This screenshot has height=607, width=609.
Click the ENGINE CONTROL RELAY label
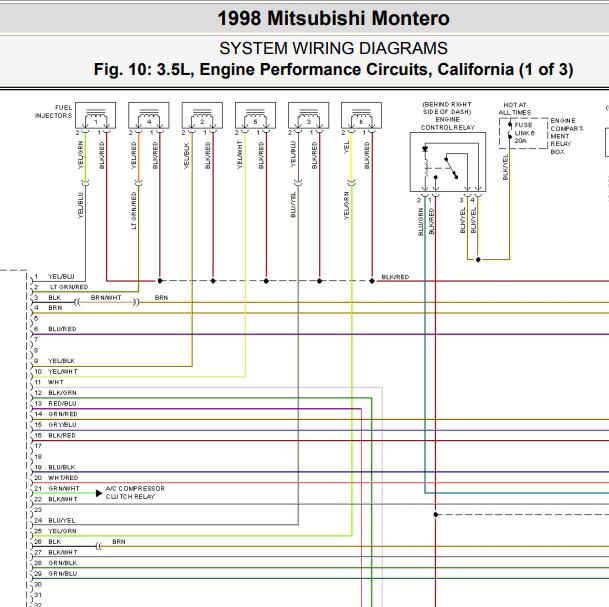click(448, 123)
